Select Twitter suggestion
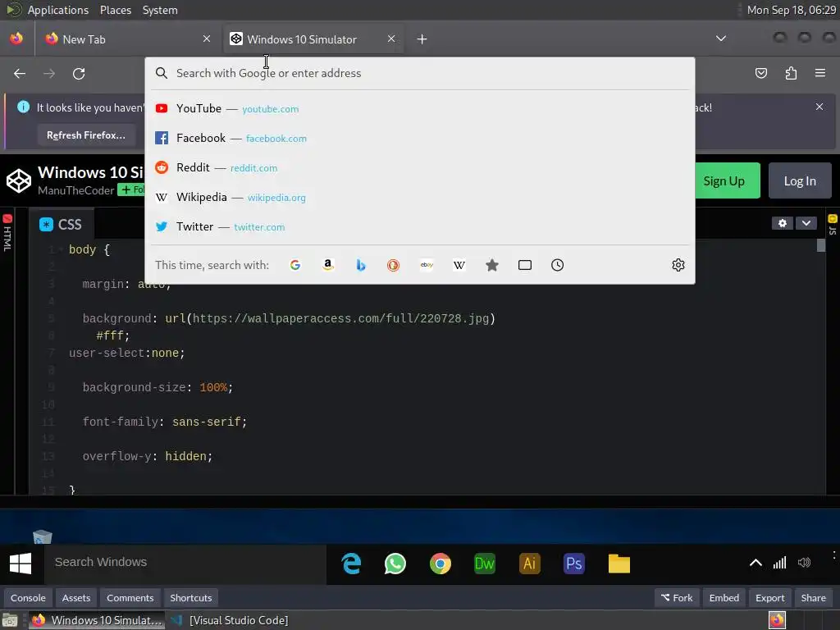 420,226
